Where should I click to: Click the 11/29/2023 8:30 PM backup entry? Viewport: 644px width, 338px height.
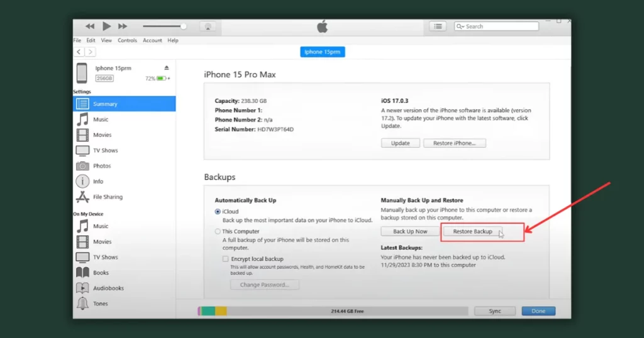coord(428,265)
